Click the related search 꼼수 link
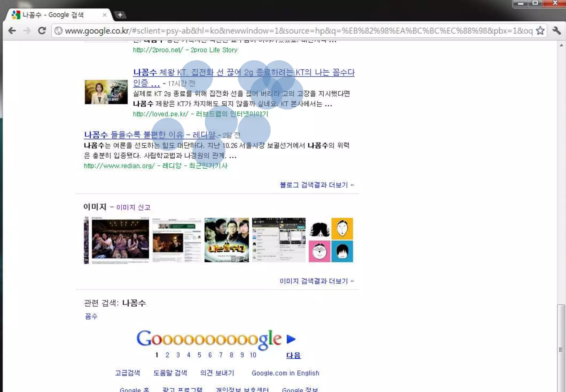The width and height of the screenshot is (566, 392). tap(91, 316)
